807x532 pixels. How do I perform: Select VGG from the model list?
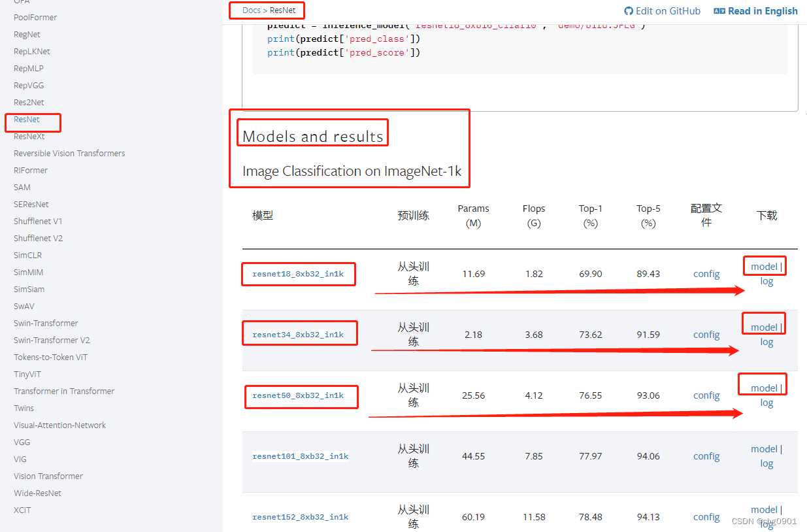pyautogui.click(x=22, y=442)
